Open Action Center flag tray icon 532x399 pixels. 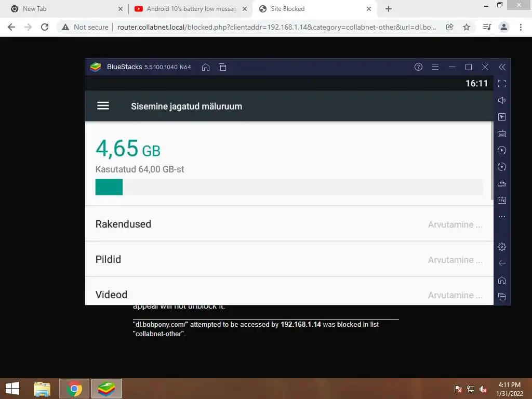pos(458,389)
